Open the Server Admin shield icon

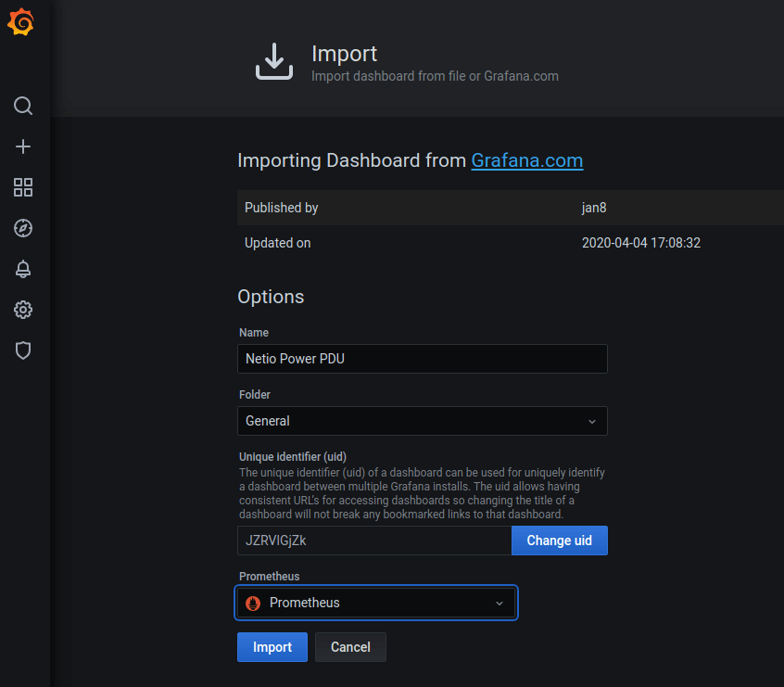click(x=23, y=350)
